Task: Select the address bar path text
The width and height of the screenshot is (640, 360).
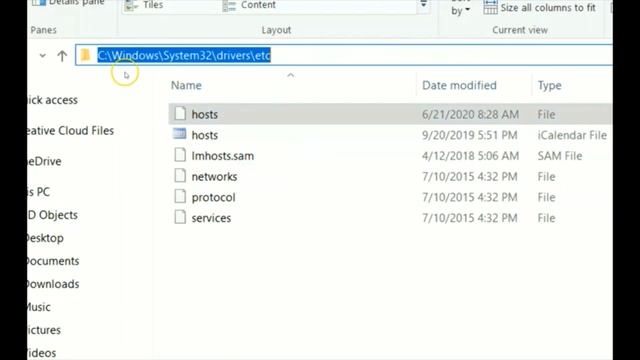Action: pyautogui.click(x=184, y=56)
